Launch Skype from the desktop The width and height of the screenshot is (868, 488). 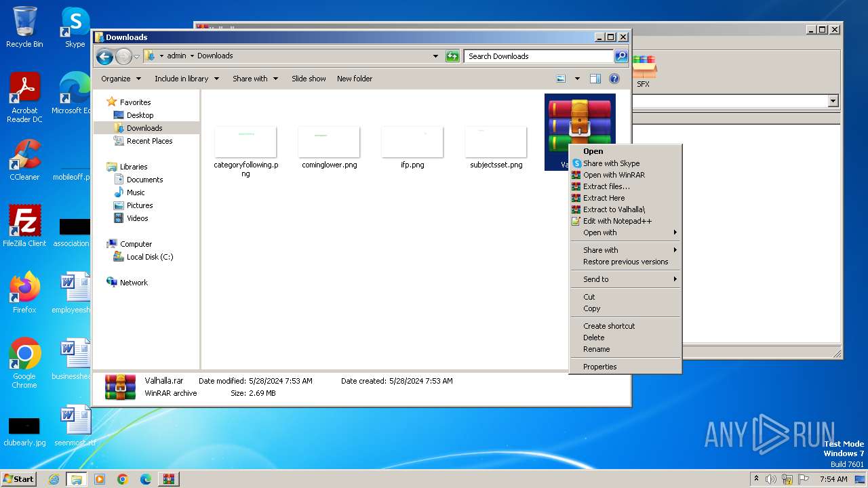[x=75, y=27]
